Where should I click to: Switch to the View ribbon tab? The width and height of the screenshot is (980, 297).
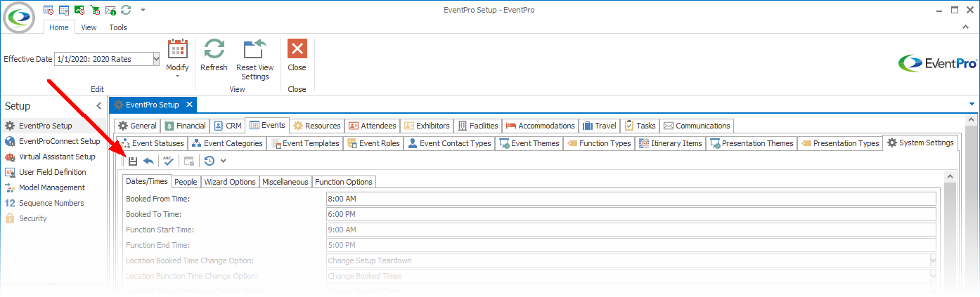[89, 27]
